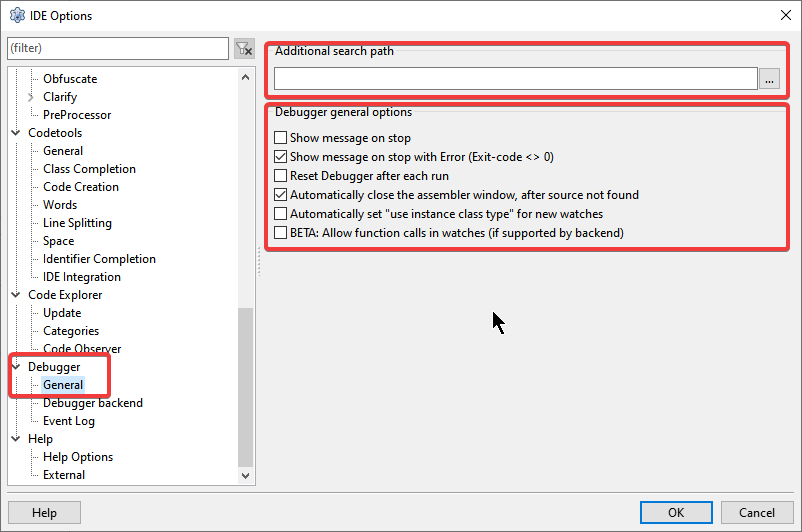The height and width of the screenshot is (532, 802).
Task: Expand the Clarify tree node
Action: [x=31, y=97]
